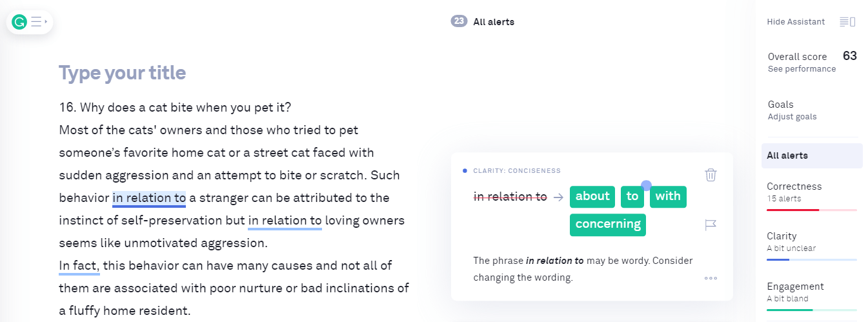Expand the hamburger menu beside the logo
Screen dimensions: 868x322
39,23
